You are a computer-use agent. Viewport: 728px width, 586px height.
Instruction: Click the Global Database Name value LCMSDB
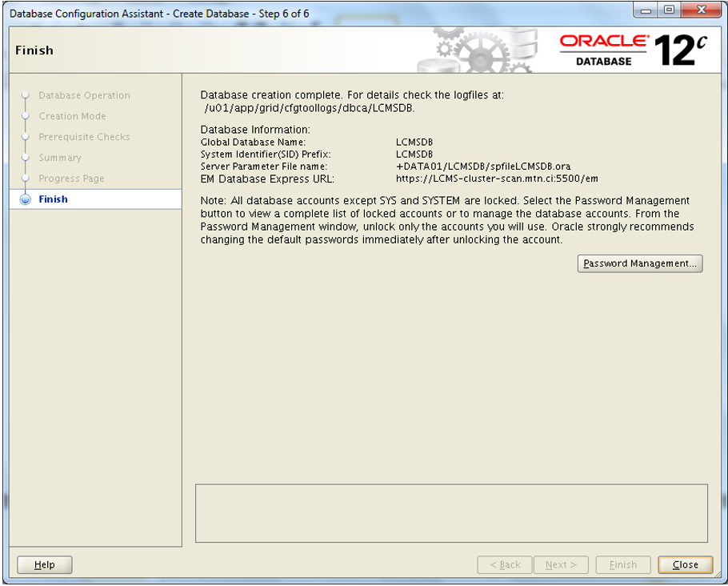pos(414,142)
